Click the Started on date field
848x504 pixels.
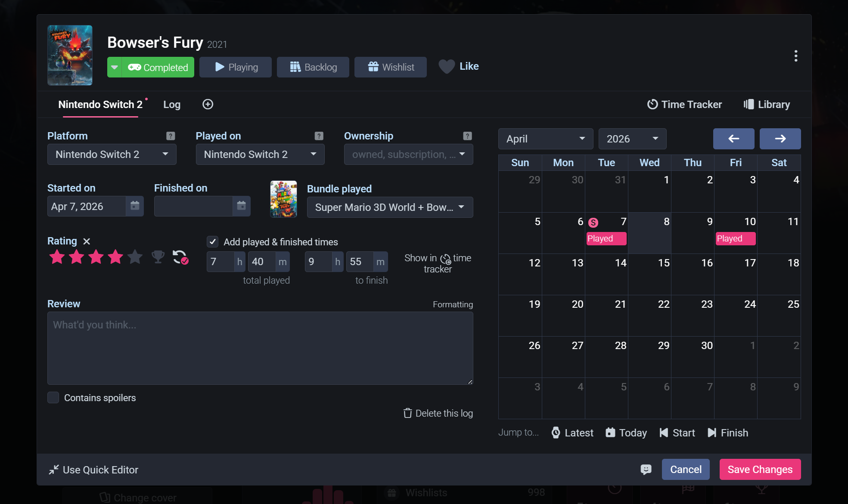tap(87, 206)
